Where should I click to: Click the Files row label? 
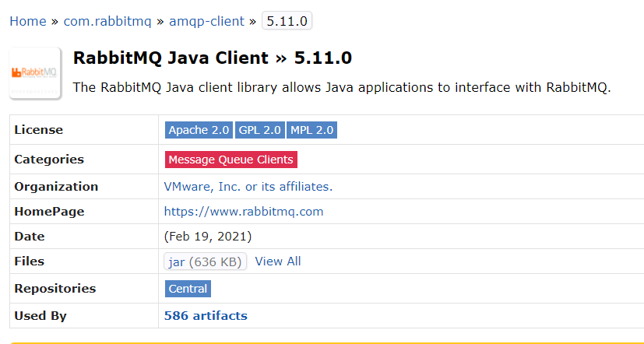29,262
